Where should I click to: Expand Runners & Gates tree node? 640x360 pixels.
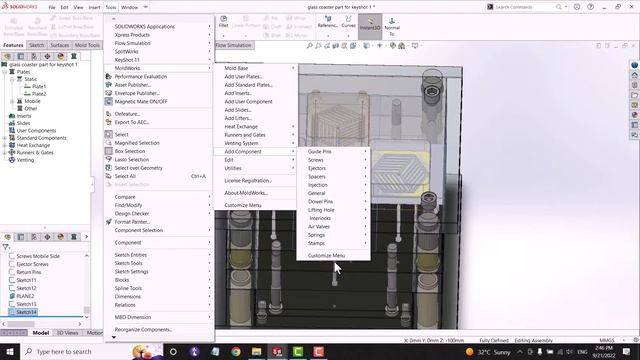[x=4, y=153]
